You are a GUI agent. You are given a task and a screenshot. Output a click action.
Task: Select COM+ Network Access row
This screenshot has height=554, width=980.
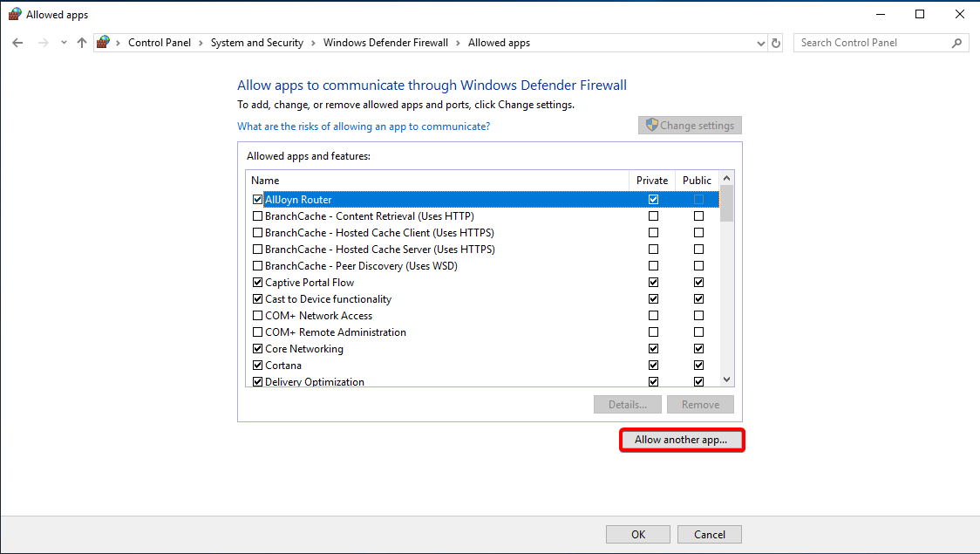click(482, 316)
